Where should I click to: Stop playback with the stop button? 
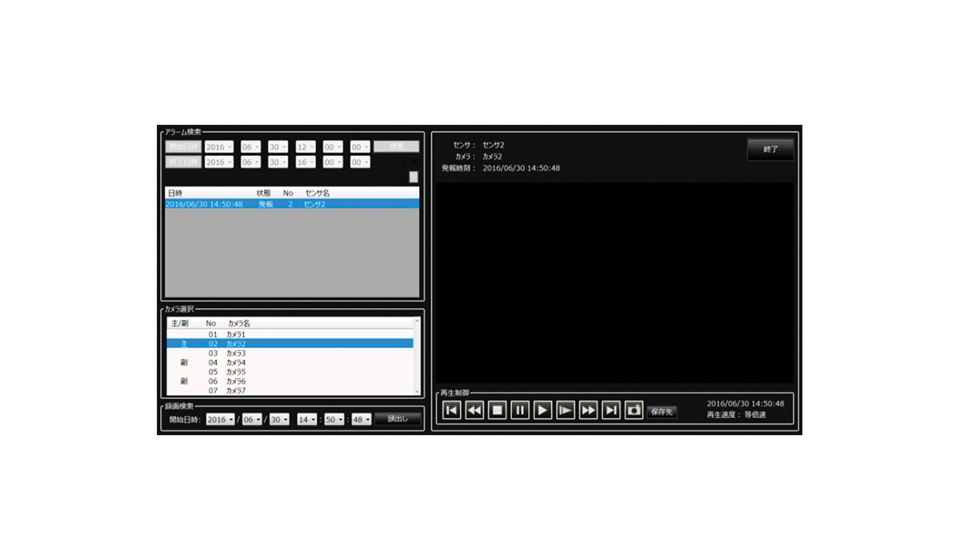497,410
